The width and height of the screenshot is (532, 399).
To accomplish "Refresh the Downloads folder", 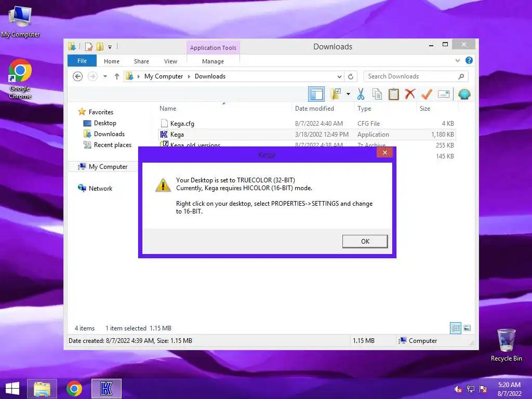I will tap(351, 76).
